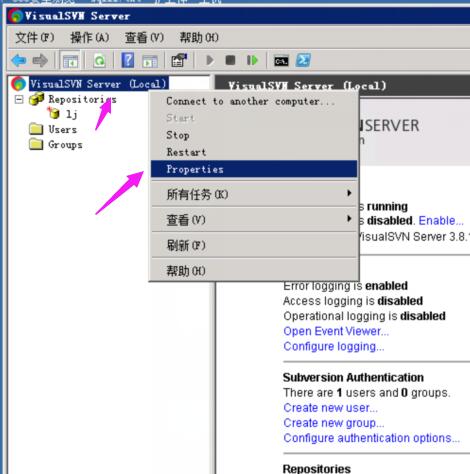Toggle the show/hide console tree icon

(x=70, y=61)
